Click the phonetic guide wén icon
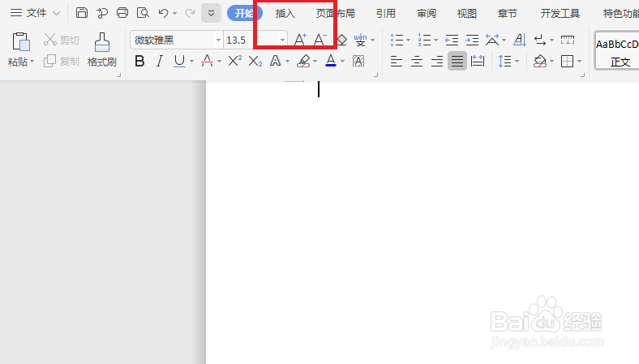 click(x=360, y=40)
